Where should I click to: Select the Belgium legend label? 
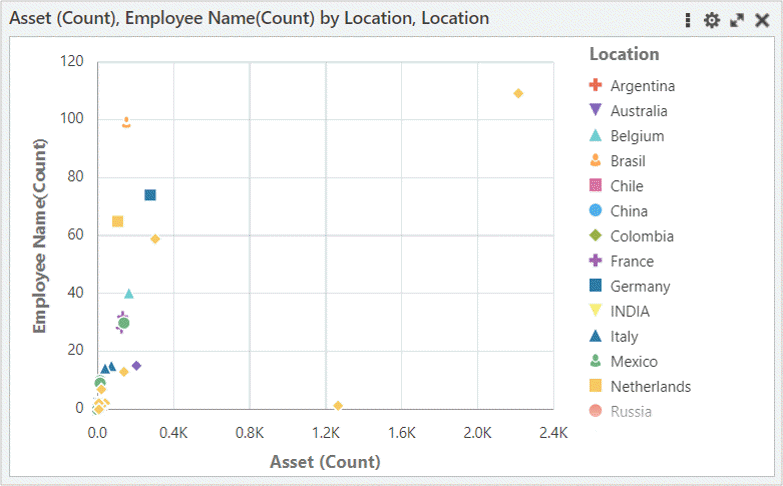point(637,136)
